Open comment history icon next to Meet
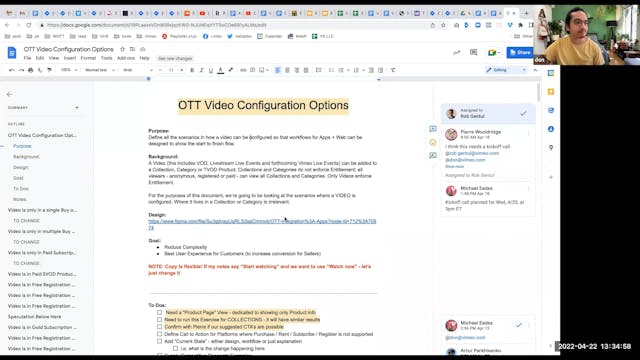This screenshot has width=640, height=360. click(473, 52)
